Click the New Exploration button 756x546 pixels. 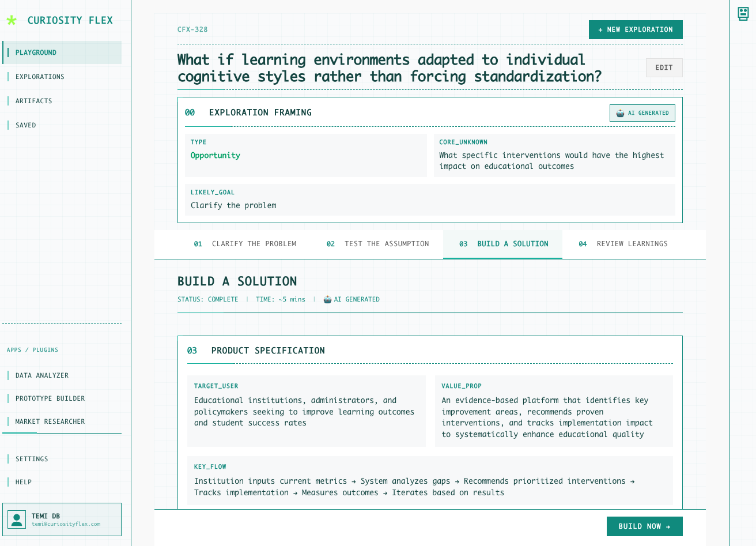(636, 29)
